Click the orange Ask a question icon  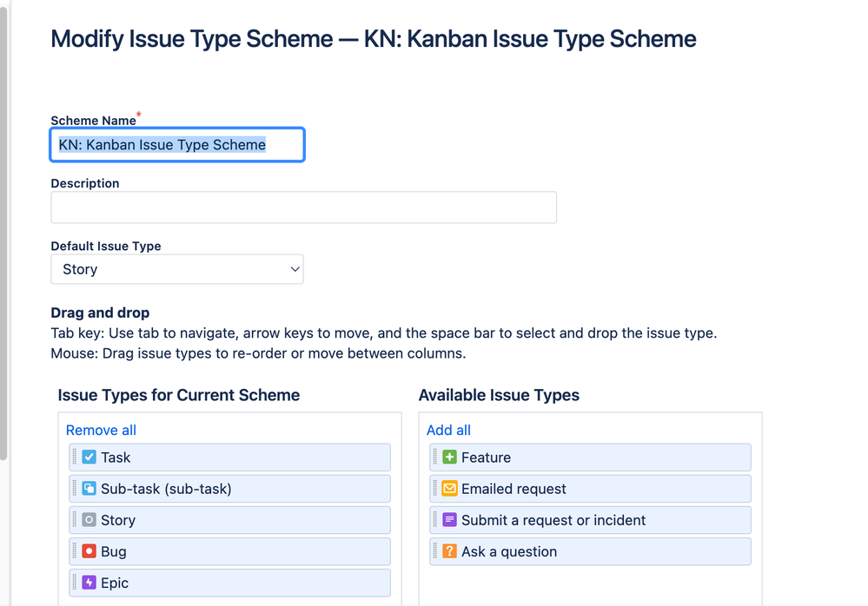coord(449,551)
